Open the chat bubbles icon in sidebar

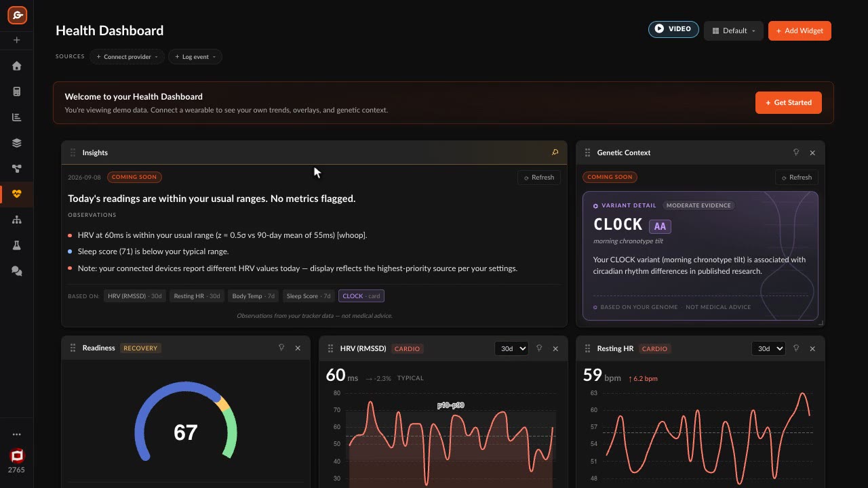(17, 271)
